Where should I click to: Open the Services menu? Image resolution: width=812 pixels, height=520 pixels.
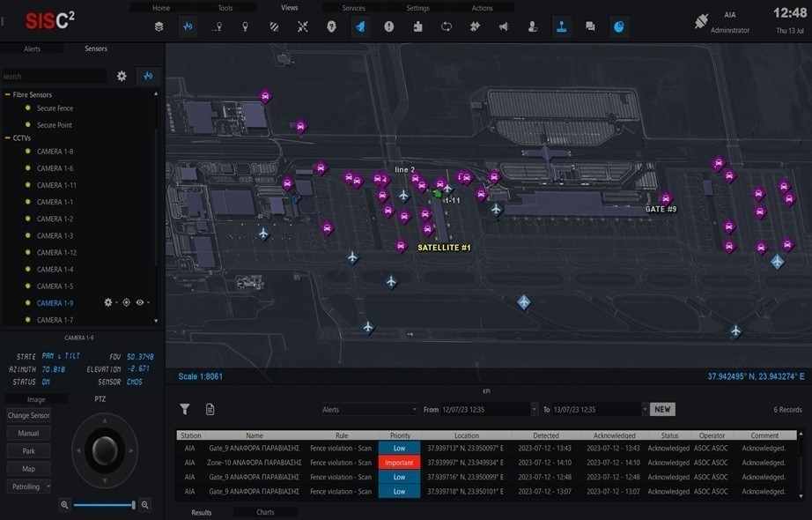point(354,8)
